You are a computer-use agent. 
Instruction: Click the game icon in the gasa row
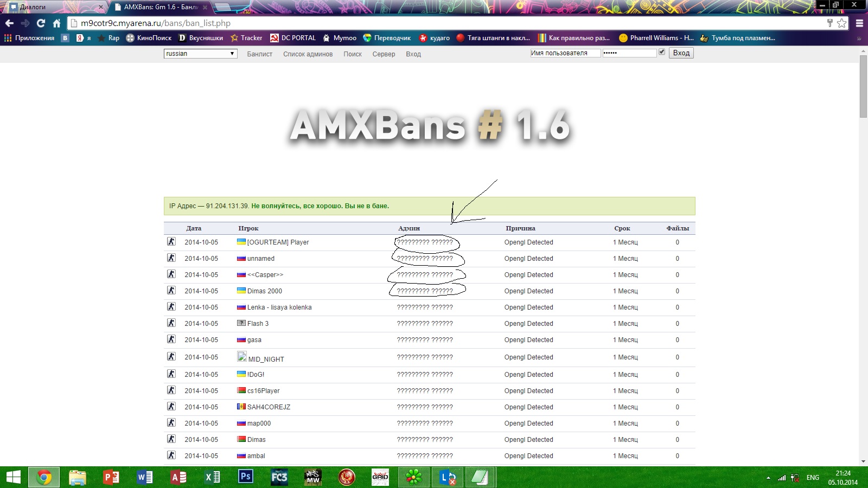click(x=171, y=339)
